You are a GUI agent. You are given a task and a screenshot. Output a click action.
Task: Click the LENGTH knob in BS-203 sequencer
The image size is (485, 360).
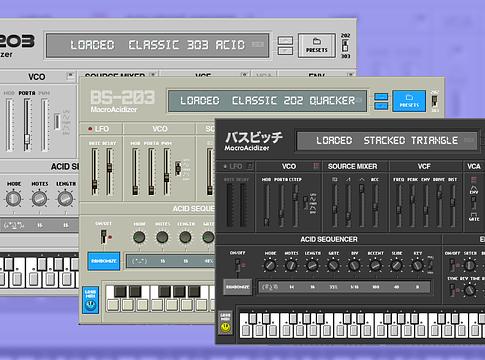click(185, 237)
